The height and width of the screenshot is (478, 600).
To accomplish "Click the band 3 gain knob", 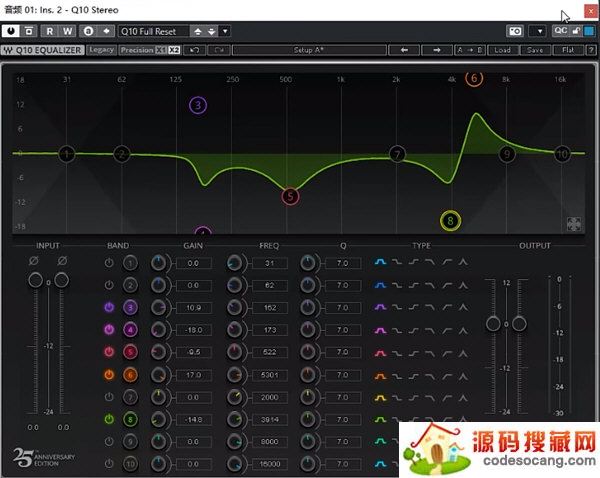I will click(158, 308).
